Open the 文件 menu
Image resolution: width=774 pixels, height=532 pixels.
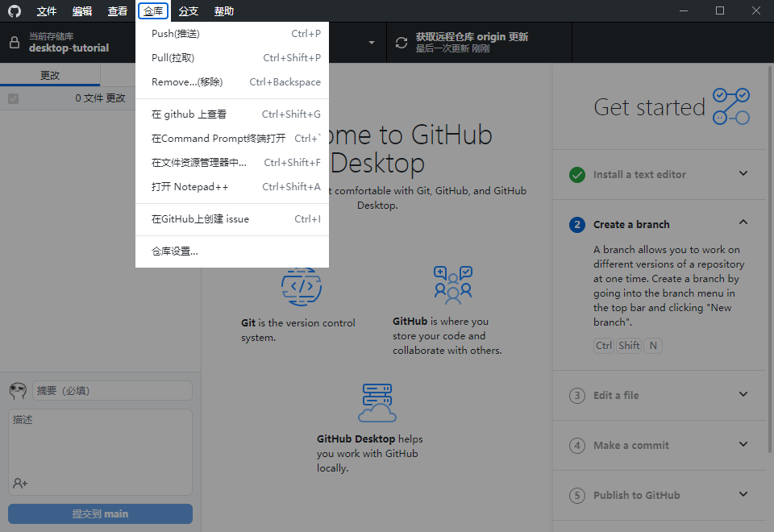click(47, 10)
